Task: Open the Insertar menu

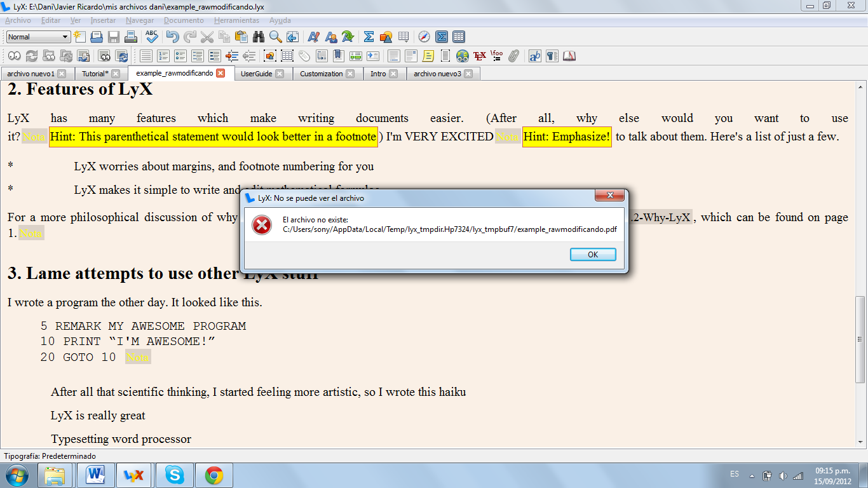Action: [103, 20]
